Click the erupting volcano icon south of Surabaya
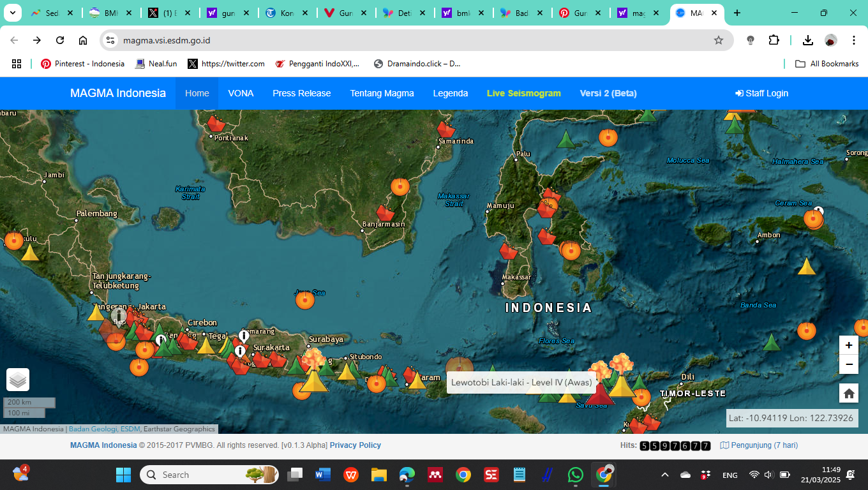Screen dimensions: 868x490 click(x=313, y=371)
